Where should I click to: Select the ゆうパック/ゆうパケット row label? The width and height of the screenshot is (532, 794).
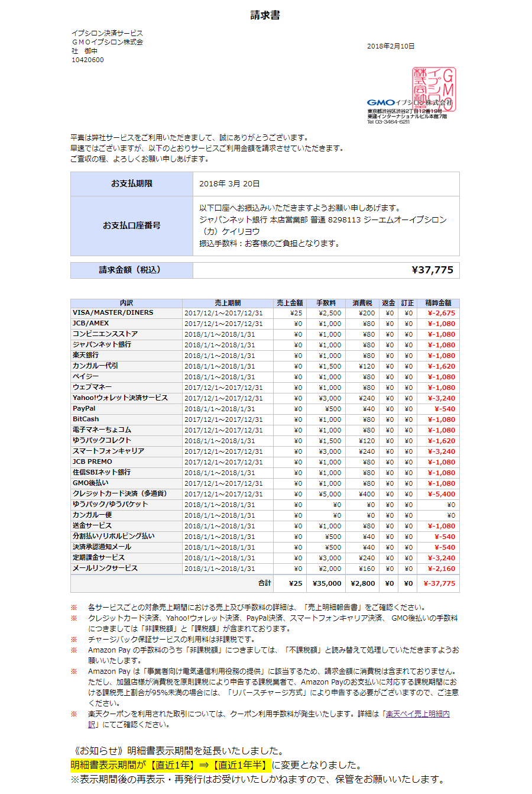point(111,504)
